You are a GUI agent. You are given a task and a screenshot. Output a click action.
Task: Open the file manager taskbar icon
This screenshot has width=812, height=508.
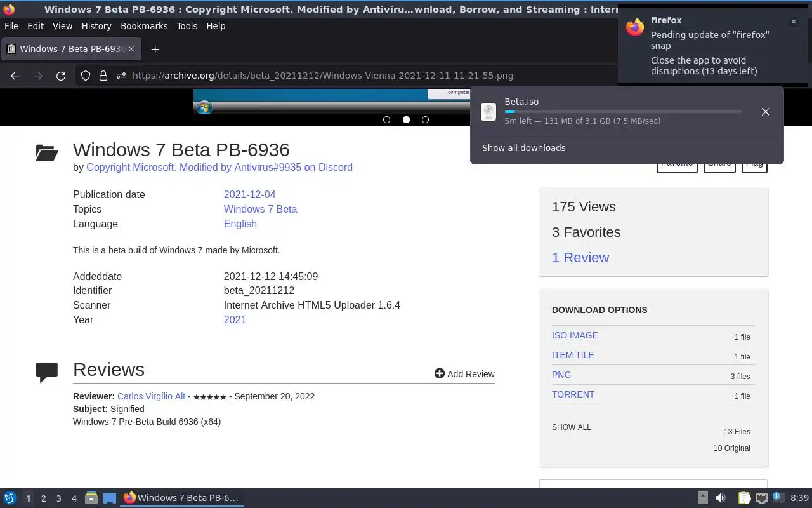91,498
